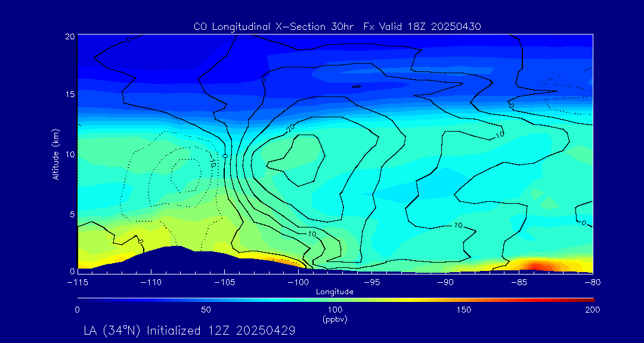The width and height of the screenshot is (644, 343).
Task: Click the altitude axis tick label '5'
Action: click(72, 214)
